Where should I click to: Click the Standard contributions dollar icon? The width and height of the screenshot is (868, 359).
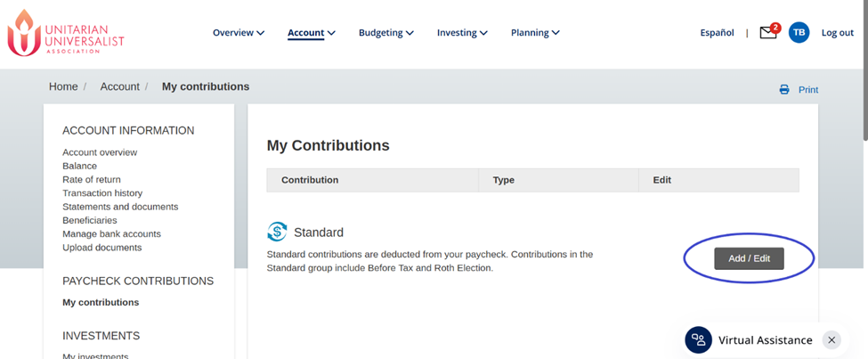(x=277, y=232)
